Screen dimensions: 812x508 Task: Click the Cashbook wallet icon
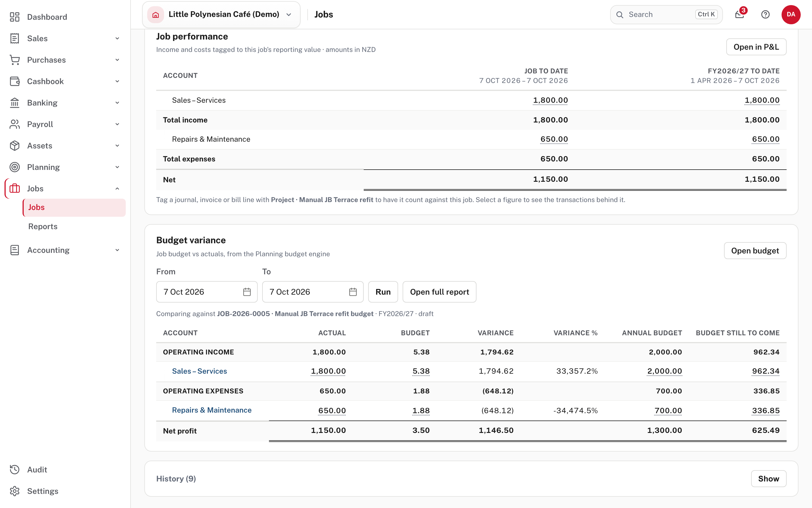pos(14,81)
